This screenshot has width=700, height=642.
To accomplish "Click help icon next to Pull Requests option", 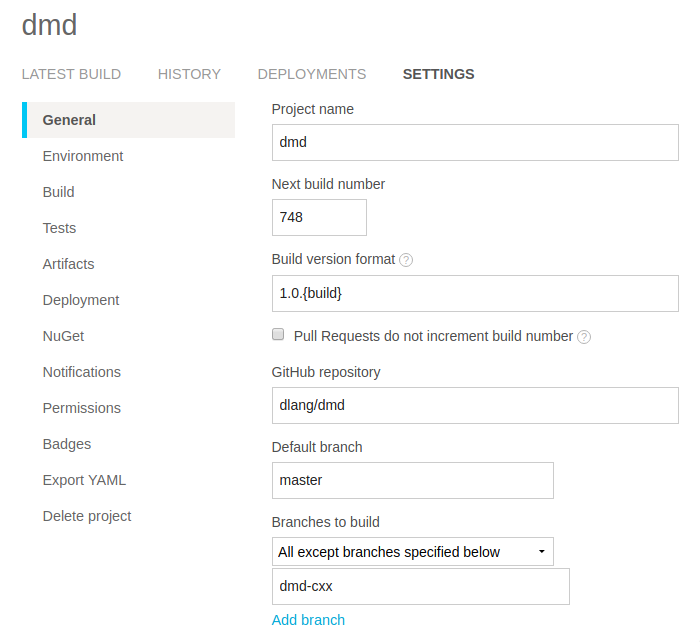I will (x=584, y=337).
